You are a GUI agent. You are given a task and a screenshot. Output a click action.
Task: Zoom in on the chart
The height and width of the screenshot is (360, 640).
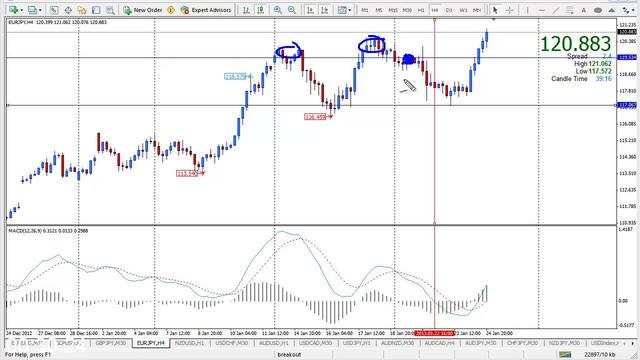click(x=278, y=10)
